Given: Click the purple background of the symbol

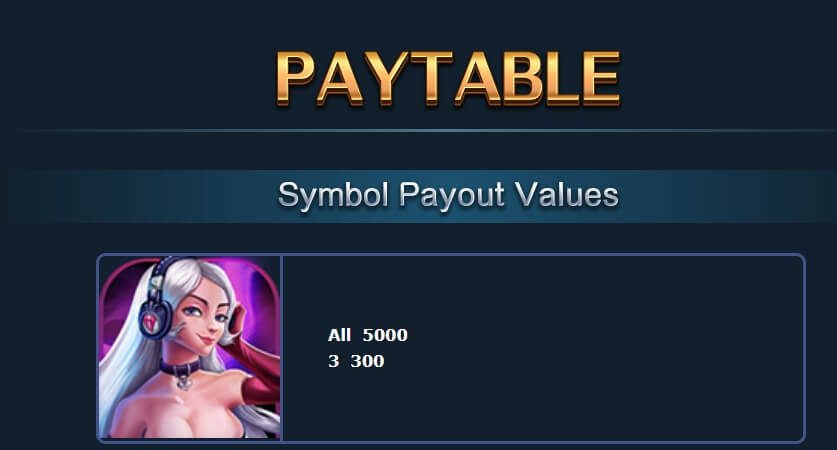Looking at the screenshot, I should click(256, 288).
